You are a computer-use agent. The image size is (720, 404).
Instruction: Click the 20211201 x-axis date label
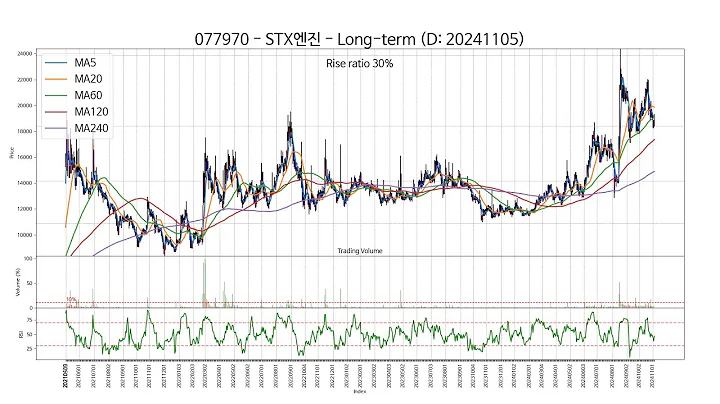tap(164, 376)
